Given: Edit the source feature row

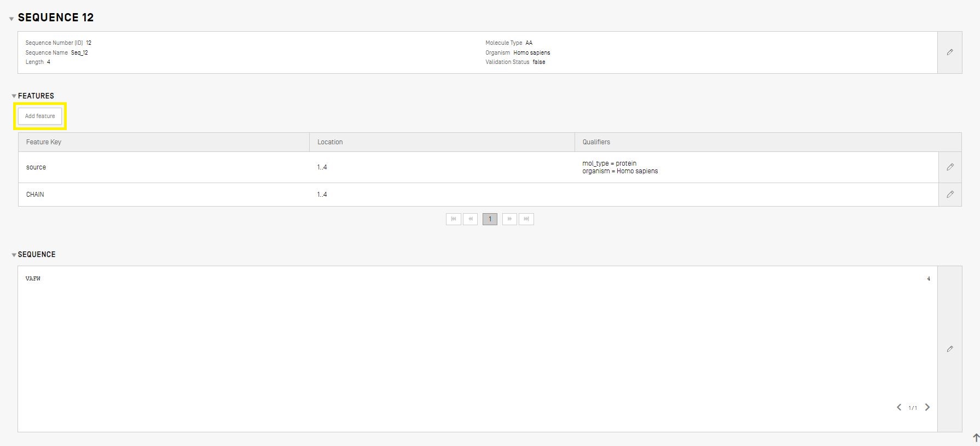Looking at the screenshot, I should (x=950, y=167).
